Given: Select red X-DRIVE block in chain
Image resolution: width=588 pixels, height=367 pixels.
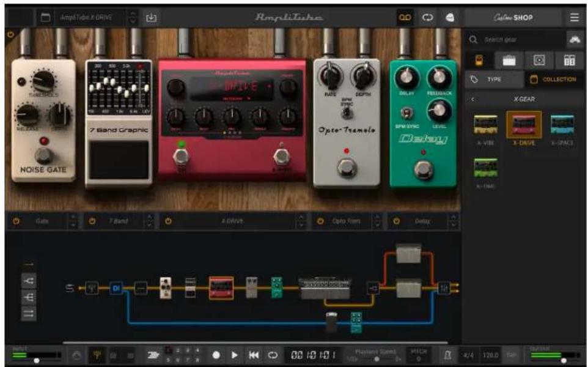Looking at the screenshot, I should [x=221, y=288].
